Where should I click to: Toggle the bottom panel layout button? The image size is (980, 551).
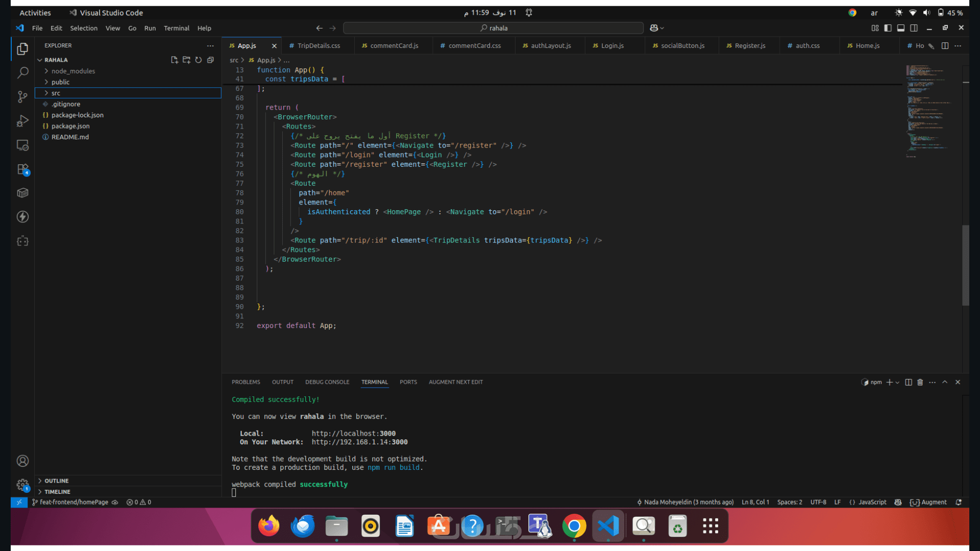pos(901,28)
